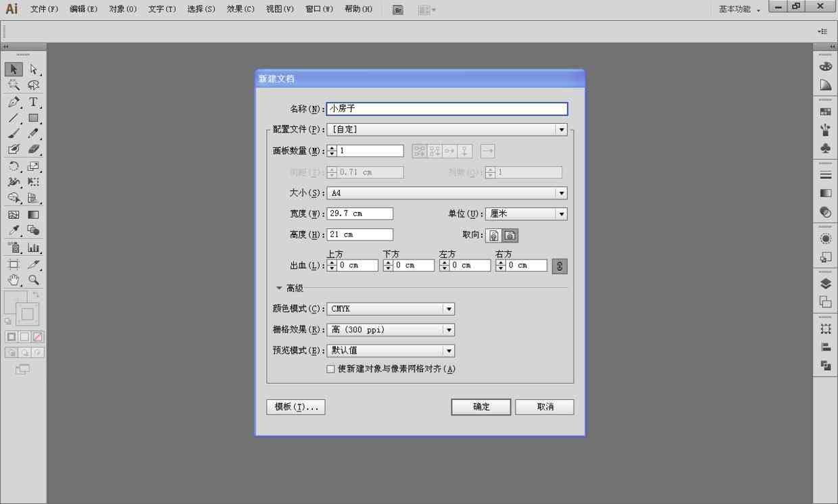838x504 pixels.
Task: Open the 单位 厘米 dropdown
Action: pyautogui.click(x=526, y=214)
